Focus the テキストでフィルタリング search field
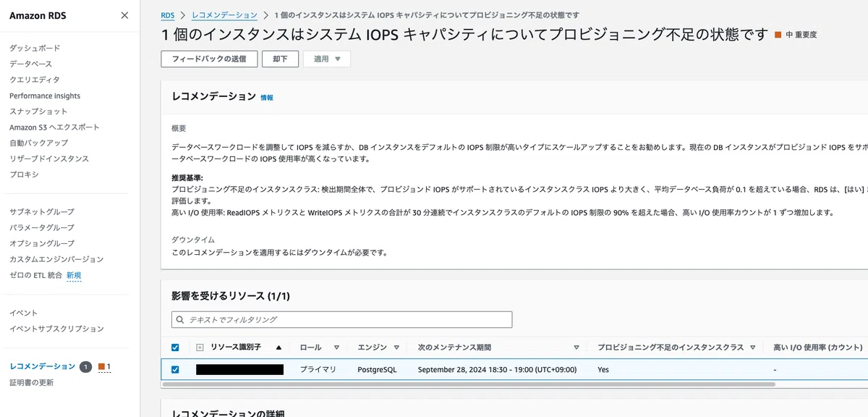This screenshot has height=417, width=868. [342, 319]
